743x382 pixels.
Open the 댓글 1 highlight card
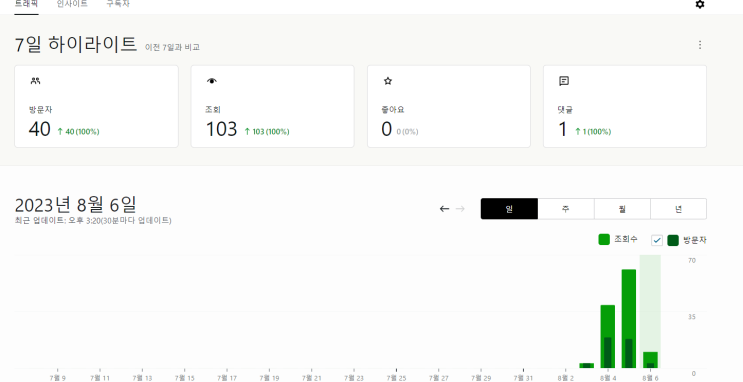(x=625, y=107)
